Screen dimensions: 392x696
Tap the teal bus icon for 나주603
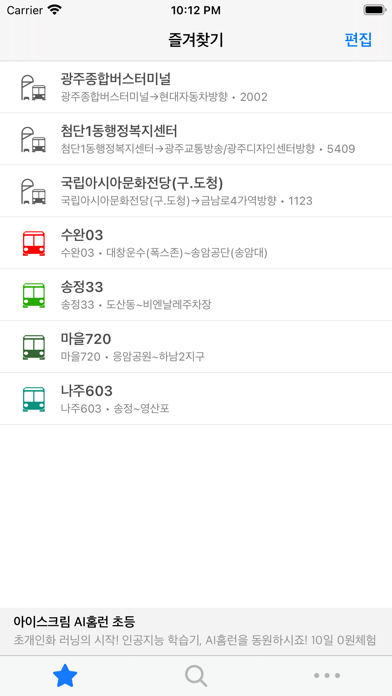(34, 399)
